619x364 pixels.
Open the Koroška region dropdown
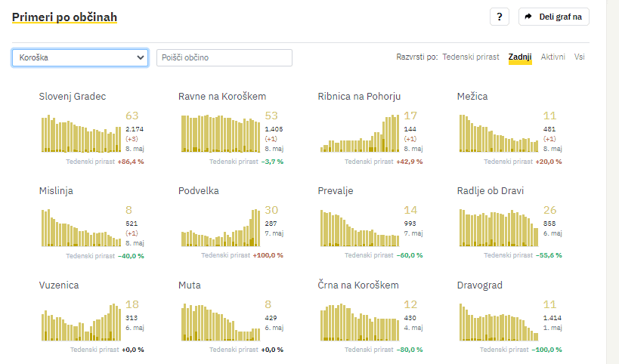[x=80, y=57]
